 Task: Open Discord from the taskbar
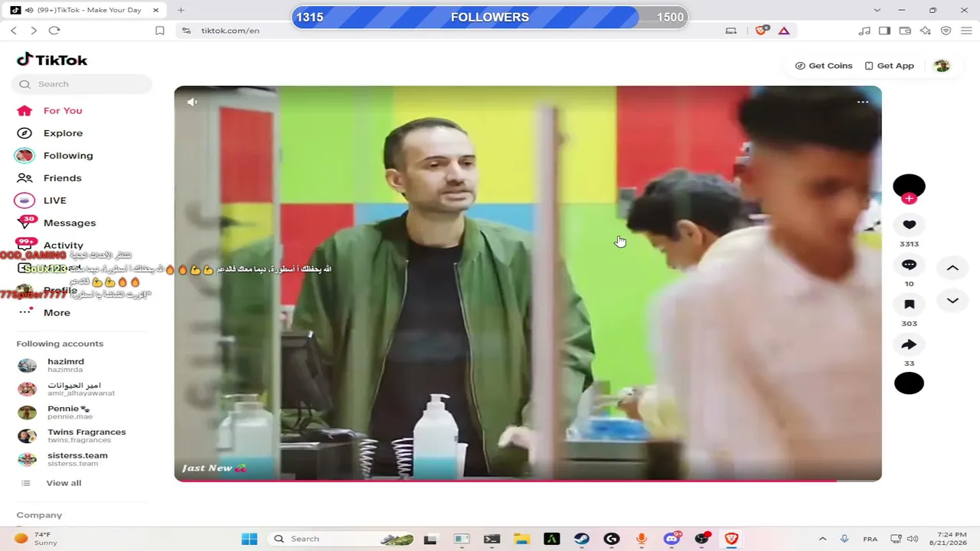[672, 539]
